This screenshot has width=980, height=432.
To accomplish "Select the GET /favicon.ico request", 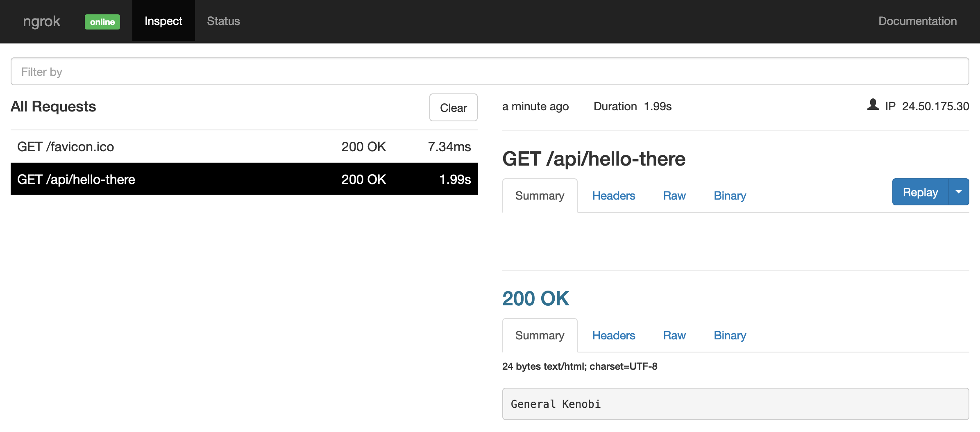I will point(244,147).
